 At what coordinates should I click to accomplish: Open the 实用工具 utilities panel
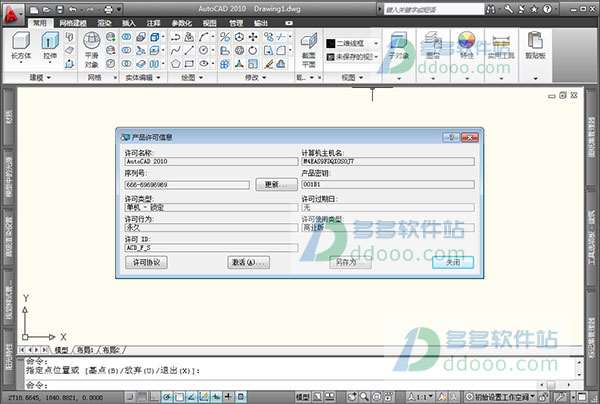(x=502, y=46)
